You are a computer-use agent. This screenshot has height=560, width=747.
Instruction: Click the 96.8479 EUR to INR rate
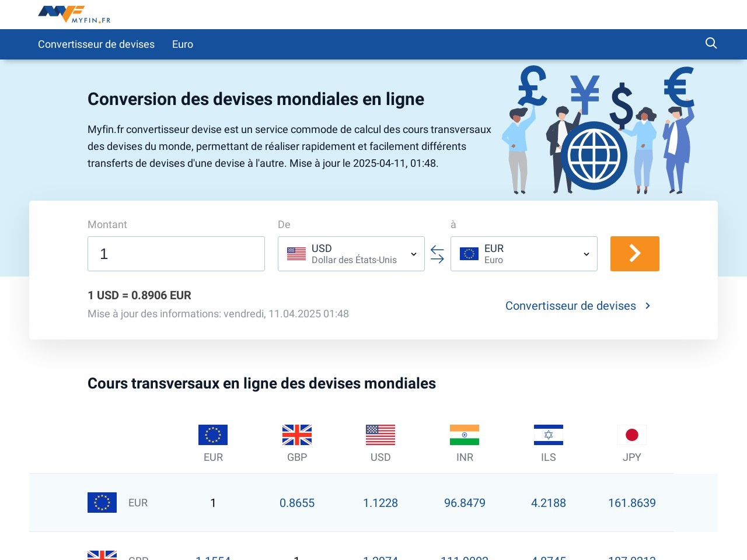point(465,503)
